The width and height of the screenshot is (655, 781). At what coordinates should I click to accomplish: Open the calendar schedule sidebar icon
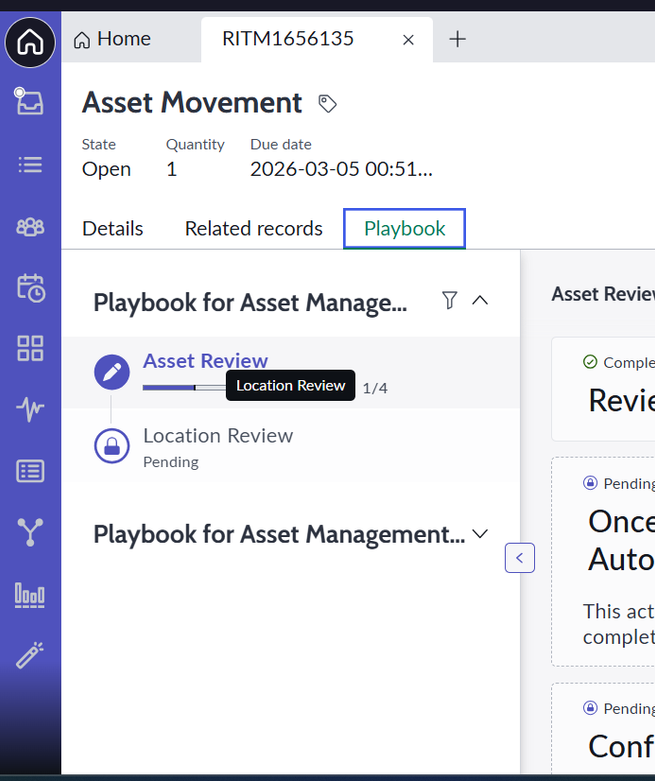click(30, 288)
